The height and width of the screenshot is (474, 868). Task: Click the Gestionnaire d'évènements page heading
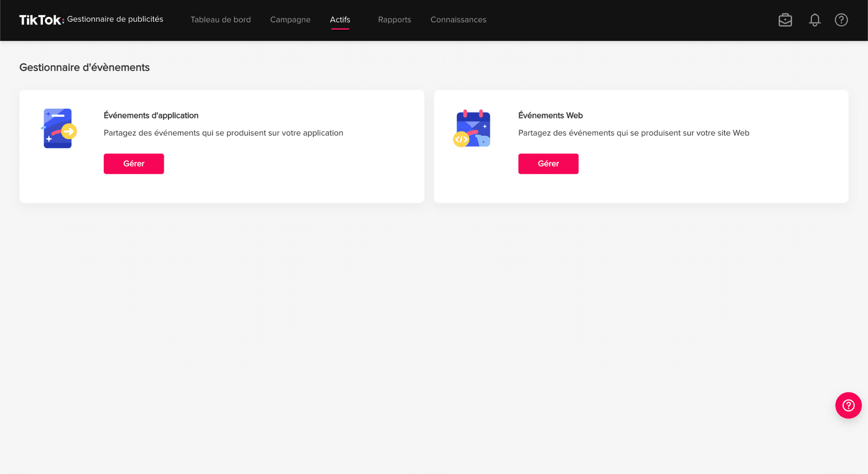[84, 67]
